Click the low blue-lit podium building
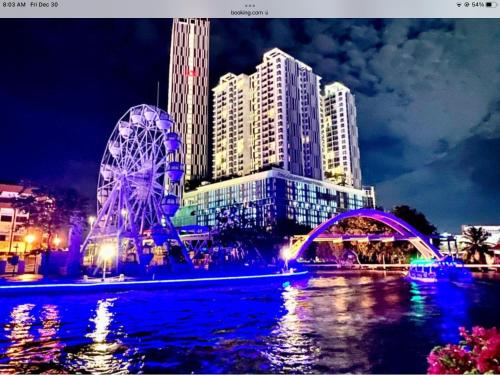This screenshot has width=500, height=375. click(x=277, y=200)
